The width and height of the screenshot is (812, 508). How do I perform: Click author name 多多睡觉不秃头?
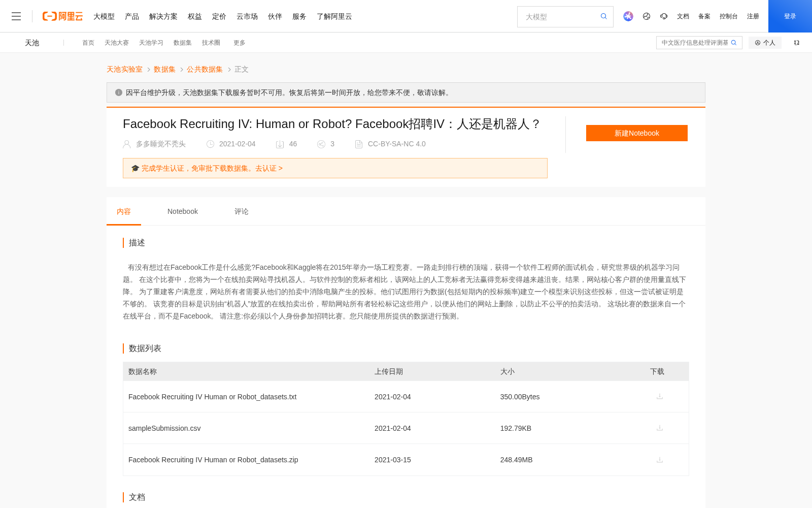(161, 144)
